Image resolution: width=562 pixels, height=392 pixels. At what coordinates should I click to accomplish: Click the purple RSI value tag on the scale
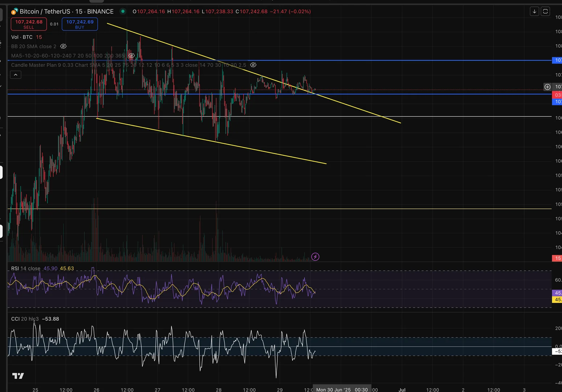click(x=557, y=293)
